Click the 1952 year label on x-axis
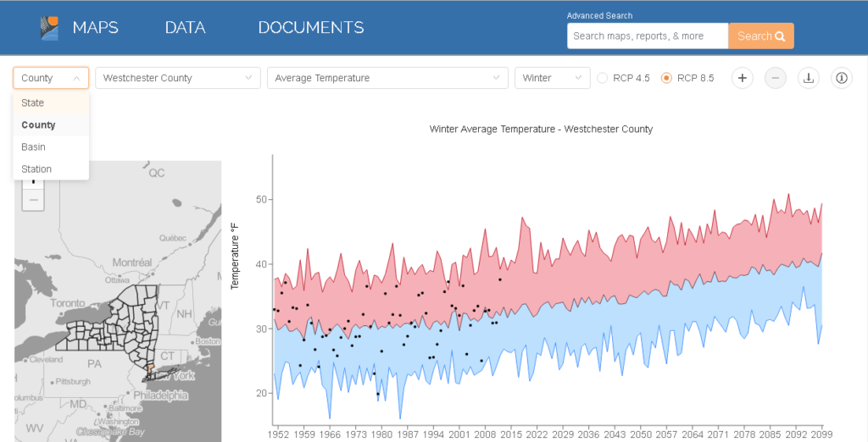 (x=278, y=435)
